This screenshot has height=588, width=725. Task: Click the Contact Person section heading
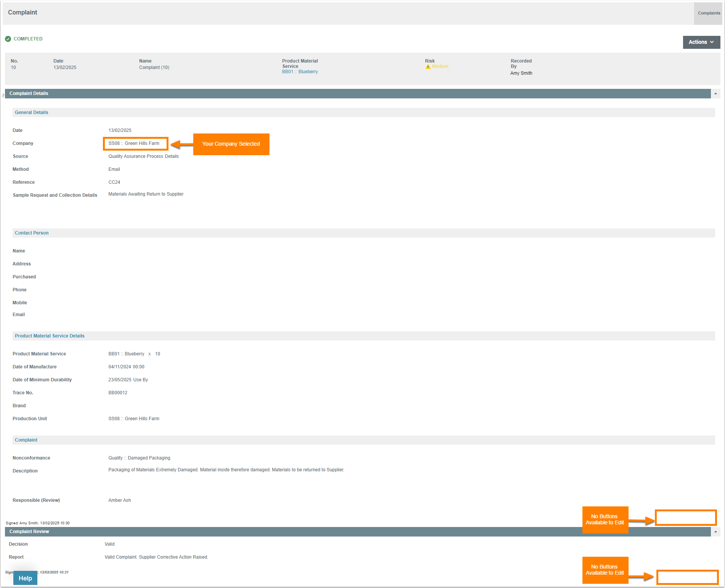point(32,233)
